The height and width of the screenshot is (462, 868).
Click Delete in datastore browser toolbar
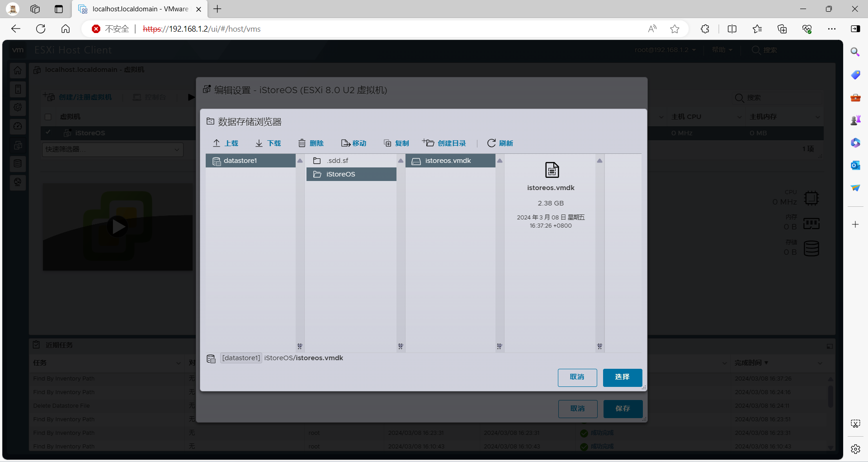click(x=311, y=143)
